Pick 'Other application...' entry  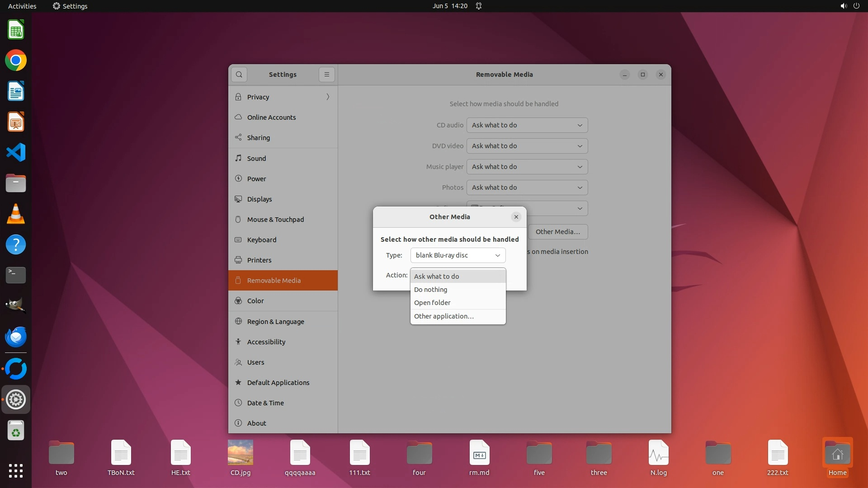[x=443, y=316]
